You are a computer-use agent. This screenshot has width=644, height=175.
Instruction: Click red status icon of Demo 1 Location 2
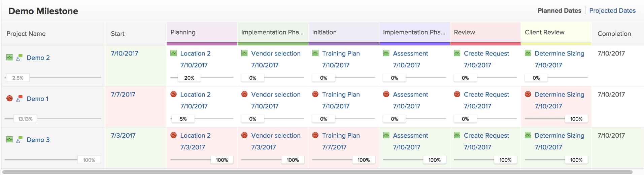pos(173,94)
